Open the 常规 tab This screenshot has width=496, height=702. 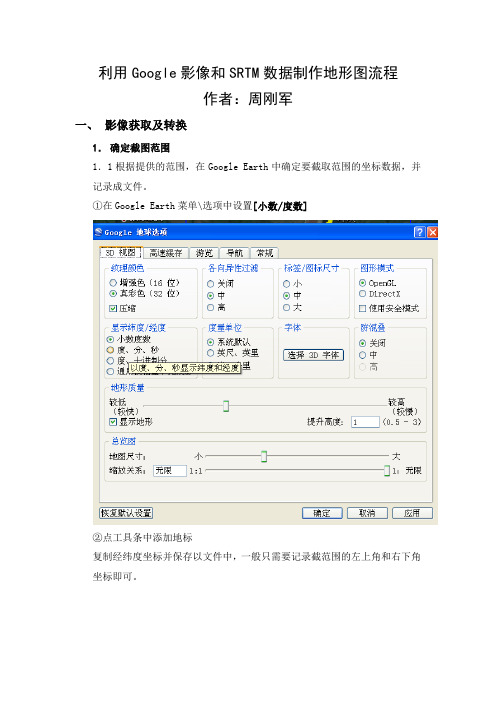point(265,253)
